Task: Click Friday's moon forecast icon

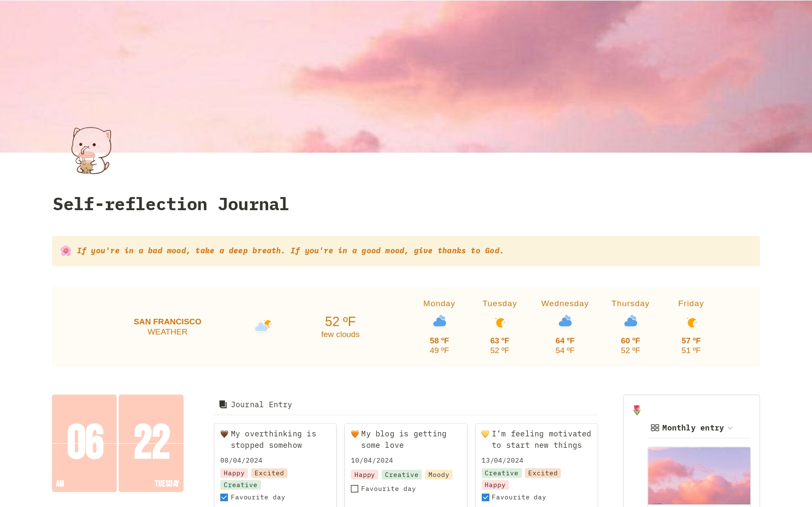Action: (x=691, y=323)
